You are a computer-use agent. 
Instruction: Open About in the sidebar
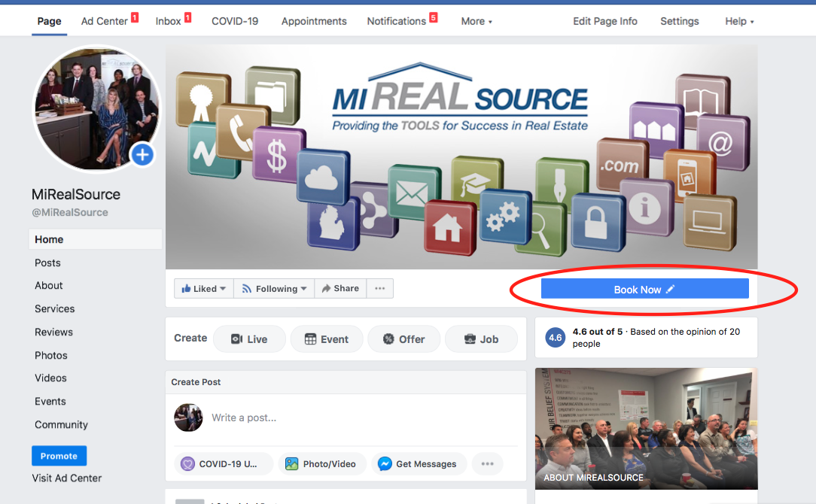pos(48,286)
